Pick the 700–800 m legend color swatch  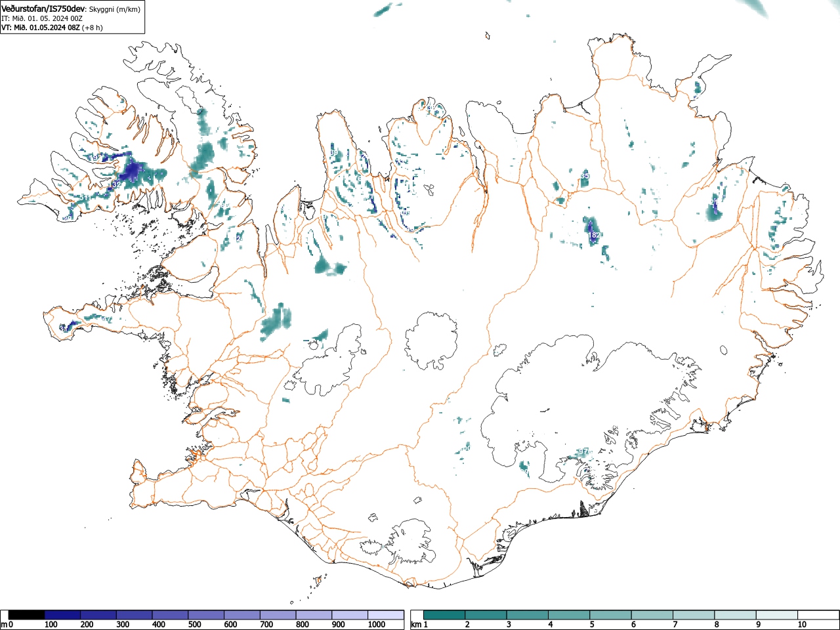(x=278, y=615)
